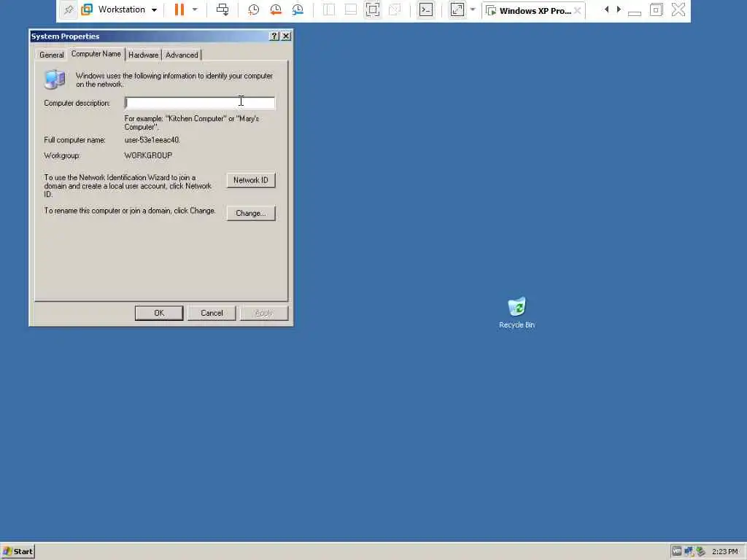Click the Change... button

pyautogui.click(x=251, y=213)
